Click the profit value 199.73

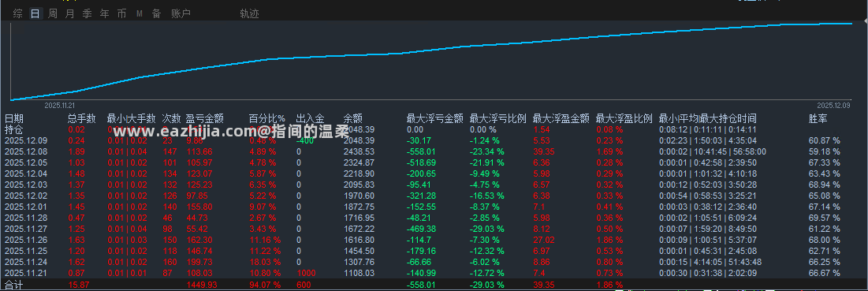(x=199, y=263)
